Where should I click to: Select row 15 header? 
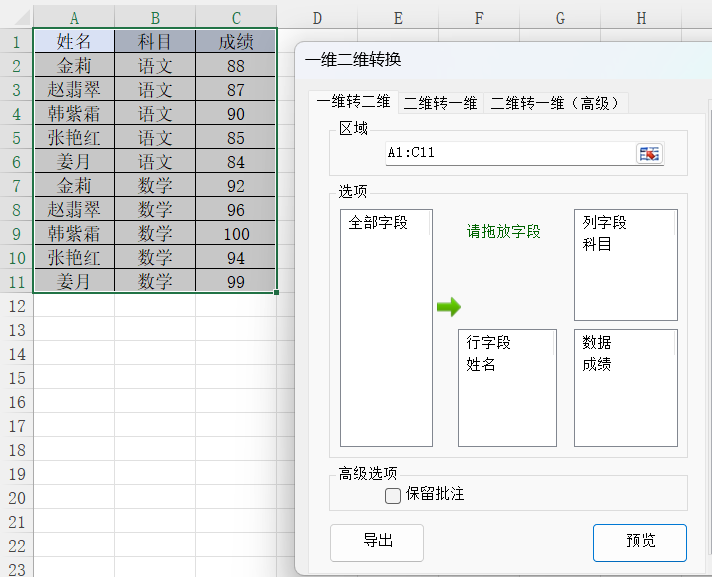pyautogui.click(x=17, y=378)
